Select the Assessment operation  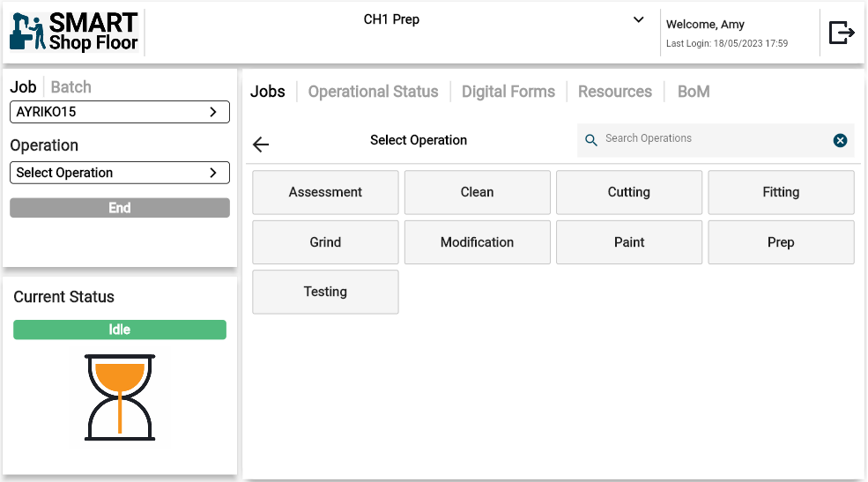[x=325, y=192]
